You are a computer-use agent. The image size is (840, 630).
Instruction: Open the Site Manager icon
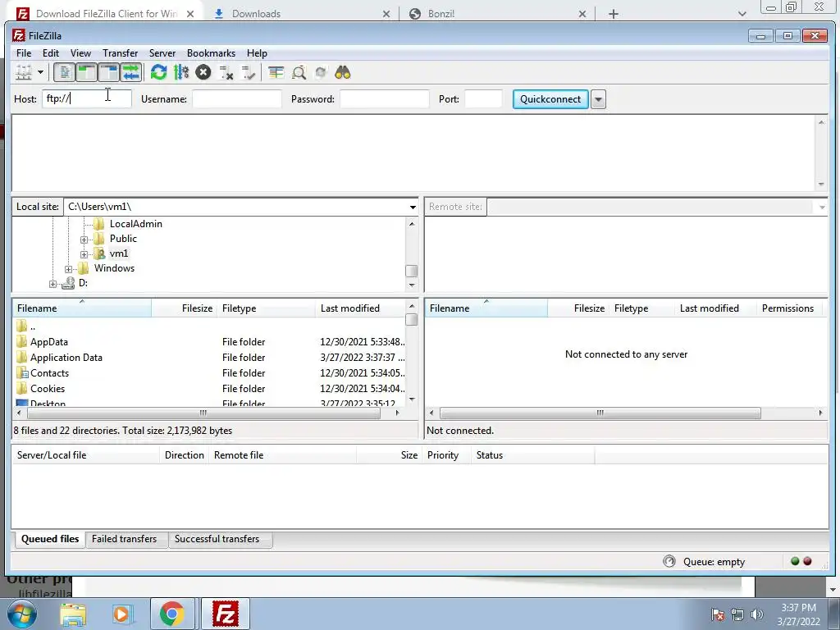point(24,72)
